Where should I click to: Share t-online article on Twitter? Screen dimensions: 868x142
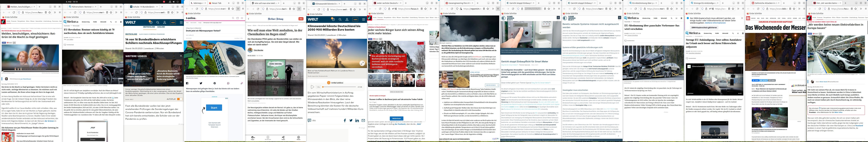tap(201, 83)
